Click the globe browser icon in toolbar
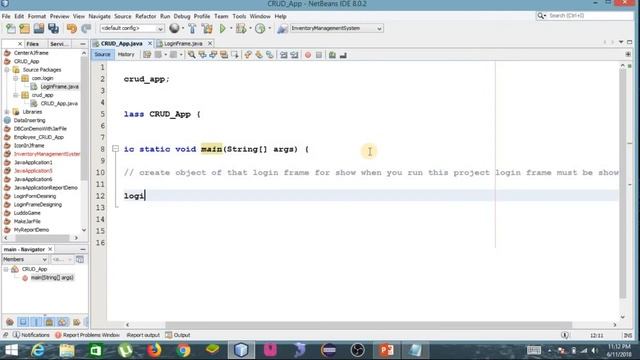This screenshot has width=640, height=360. pos(174,28)
